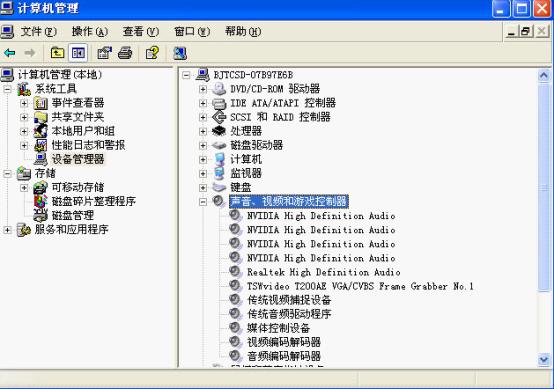Click the removable storage icon beside 可移动存储
The height and width of the screenshot is (389, 554).
pos(41,187)
